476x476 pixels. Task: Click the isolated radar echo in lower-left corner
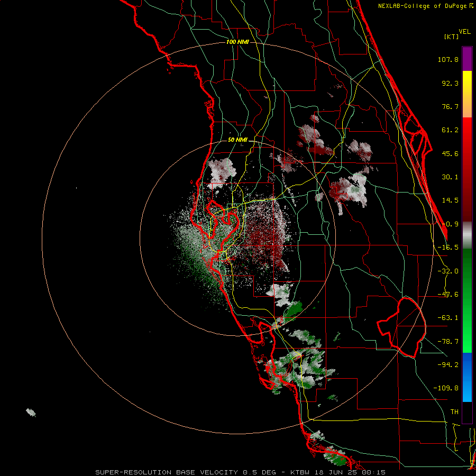pos(31,413)
